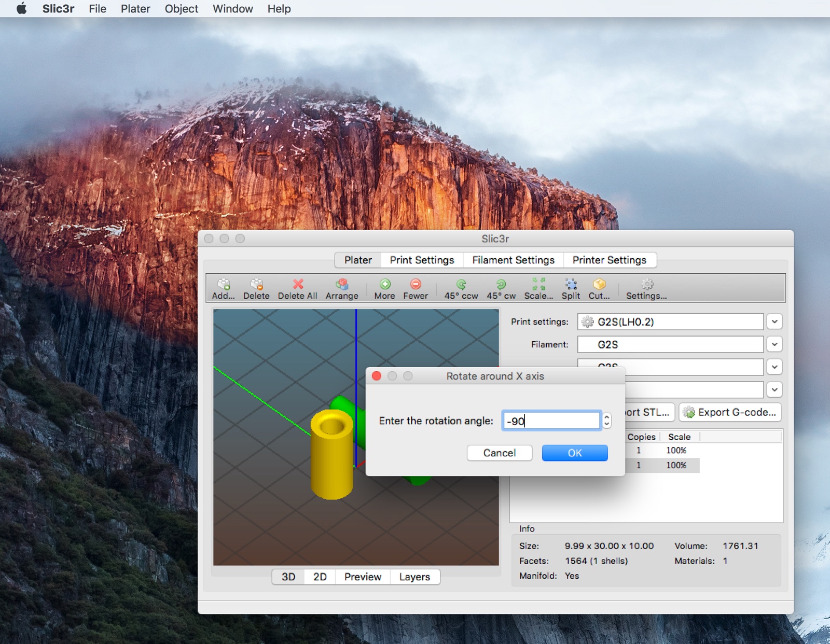Image resolution: width=830 pixels, height=644 pixels.
Task: Click the Arrange objects icon
Action: click(x=342, y=285)
